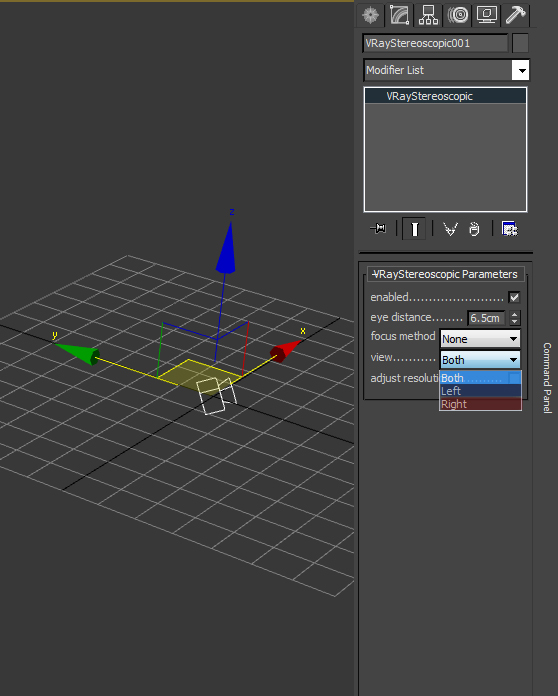558x696 pixels.
Task: Click Make Unique icon
Action: [x=450, y=229]
